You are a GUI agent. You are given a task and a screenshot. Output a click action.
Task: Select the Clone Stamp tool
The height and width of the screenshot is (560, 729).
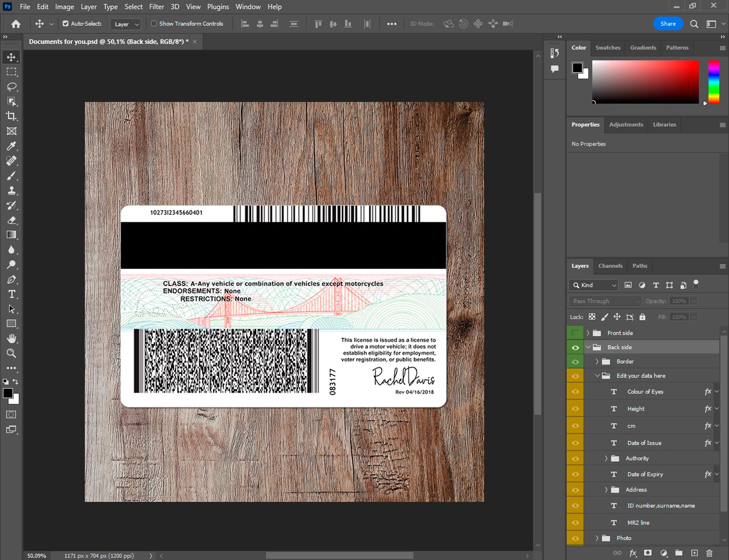coord(12,191)
